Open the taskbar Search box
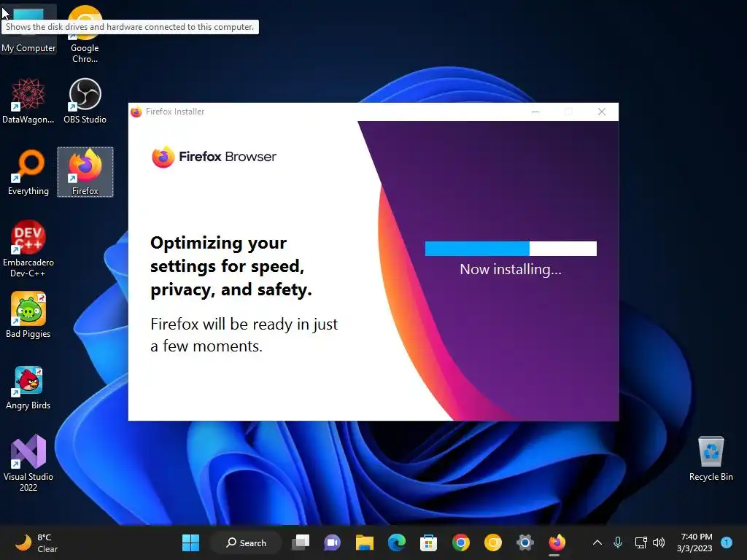 tap(246, 542)
